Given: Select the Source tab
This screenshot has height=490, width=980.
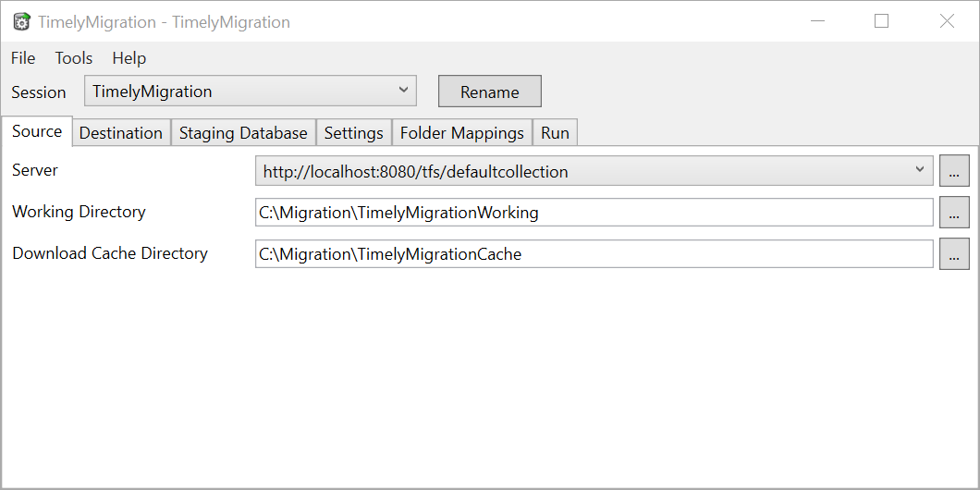Looking at the screenshot, I should click(x=37, y=131).
